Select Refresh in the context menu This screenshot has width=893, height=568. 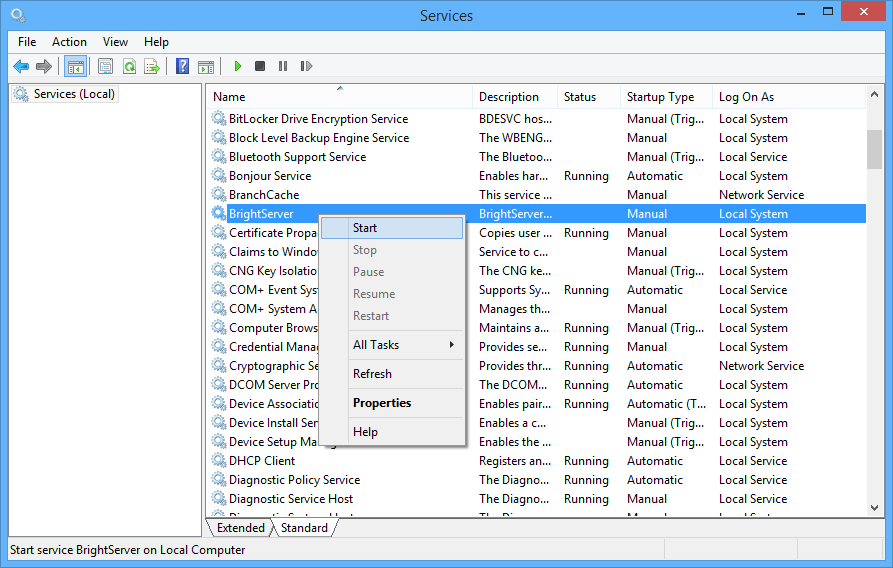tap(372, 374)
